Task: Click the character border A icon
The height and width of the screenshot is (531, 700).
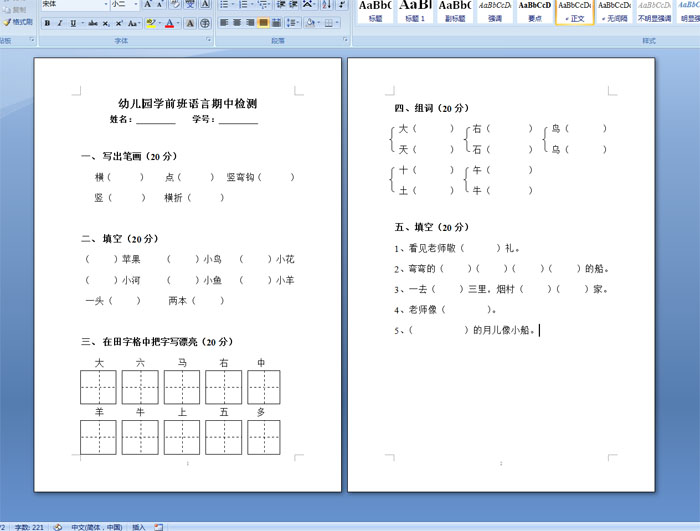Action: [x=205, y=4]
